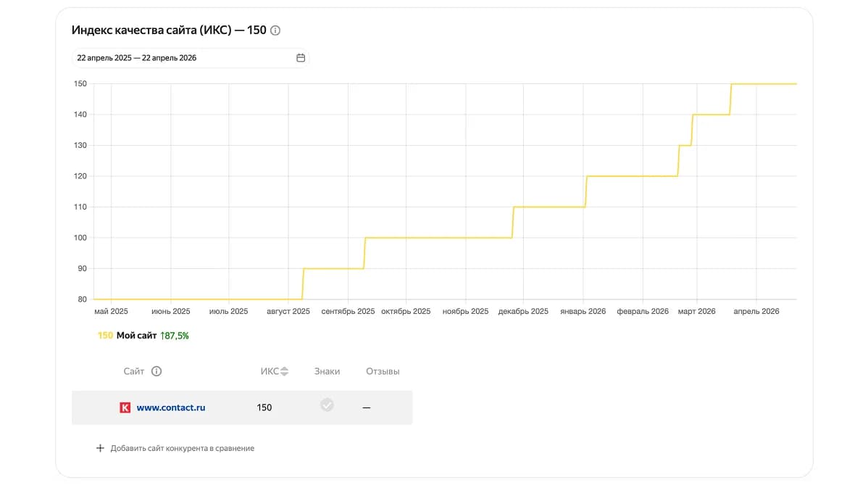Click the 90 y-axis label
This screenshot has height=485, width=868.
[x=82, y=268]
